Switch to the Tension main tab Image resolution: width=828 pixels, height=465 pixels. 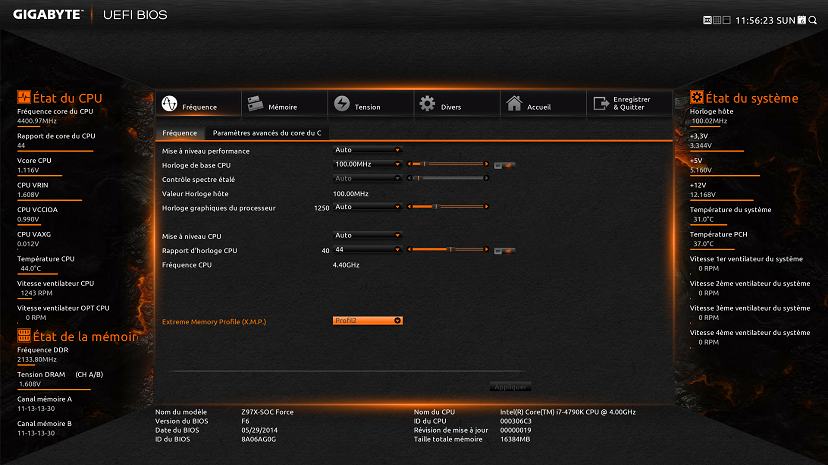tap(370, 103)
